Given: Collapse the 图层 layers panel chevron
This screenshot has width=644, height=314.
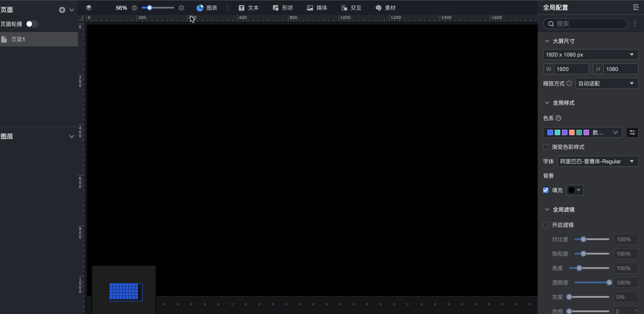Looking at the screenshot, I should (x=72, y=137).
